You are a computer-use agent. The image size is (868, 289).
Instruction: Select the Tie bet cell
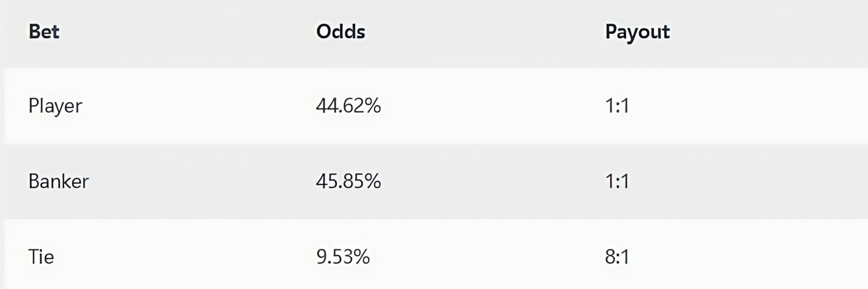pyautogui.click(x=41, y=257)
